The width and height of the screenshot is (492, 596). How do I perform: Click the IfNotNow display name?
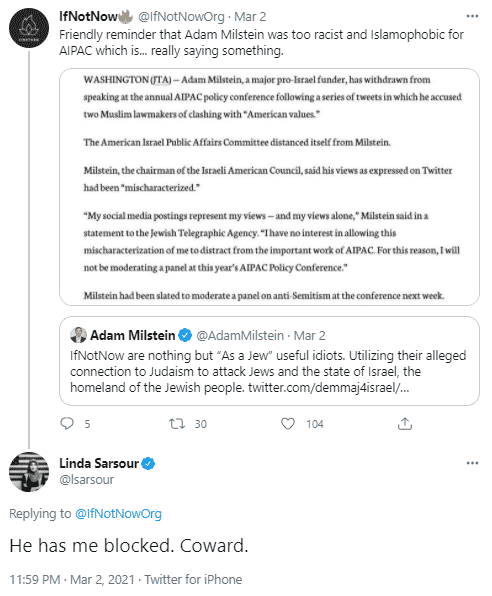[x=88, y=16]
